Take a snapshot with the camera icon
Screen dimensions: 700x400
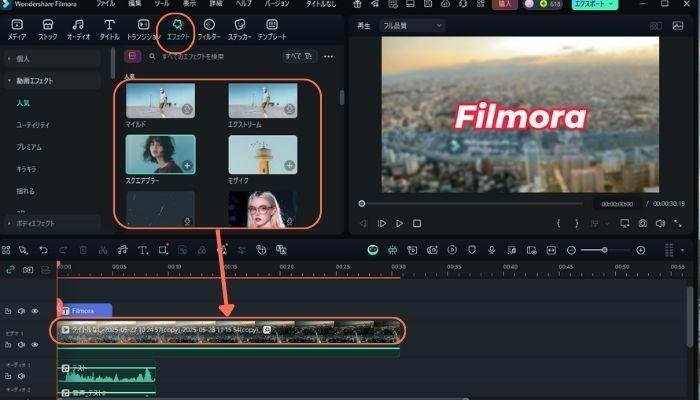(x=643, y=223)
